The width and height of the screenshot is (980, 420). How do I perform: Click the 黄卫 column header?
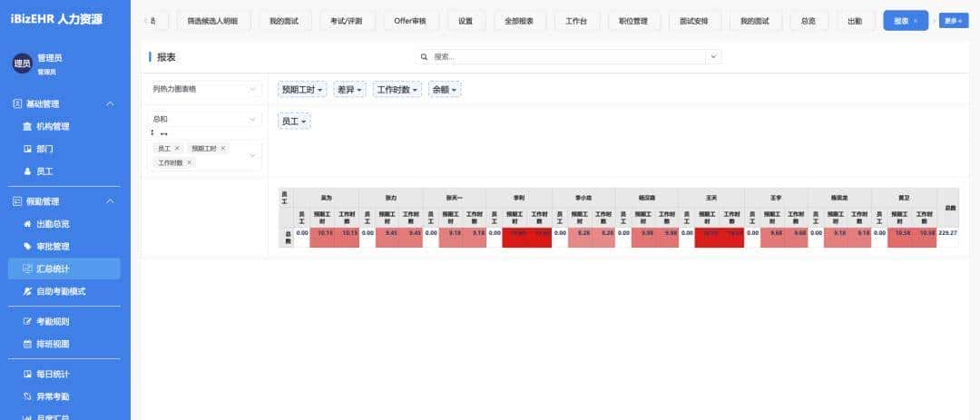905,198
